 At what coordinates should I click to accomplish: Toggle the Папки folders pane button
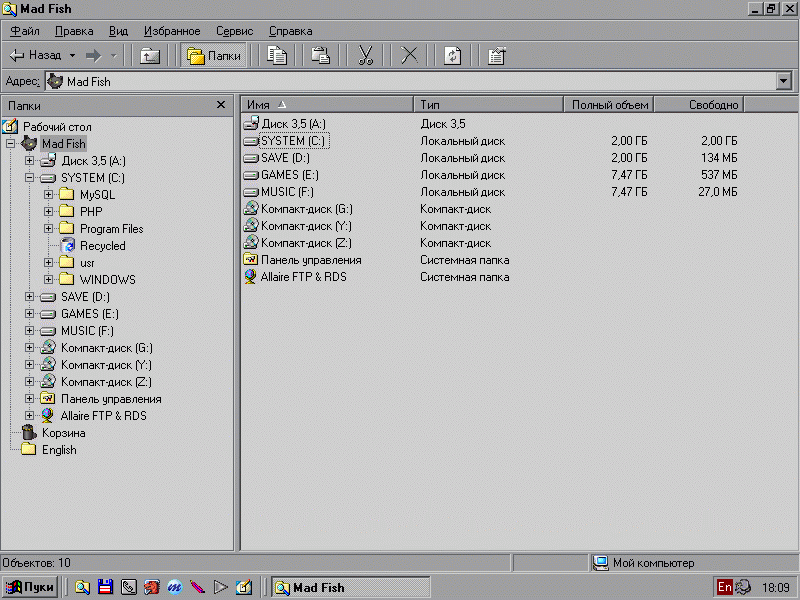click(x=215, y=56)
